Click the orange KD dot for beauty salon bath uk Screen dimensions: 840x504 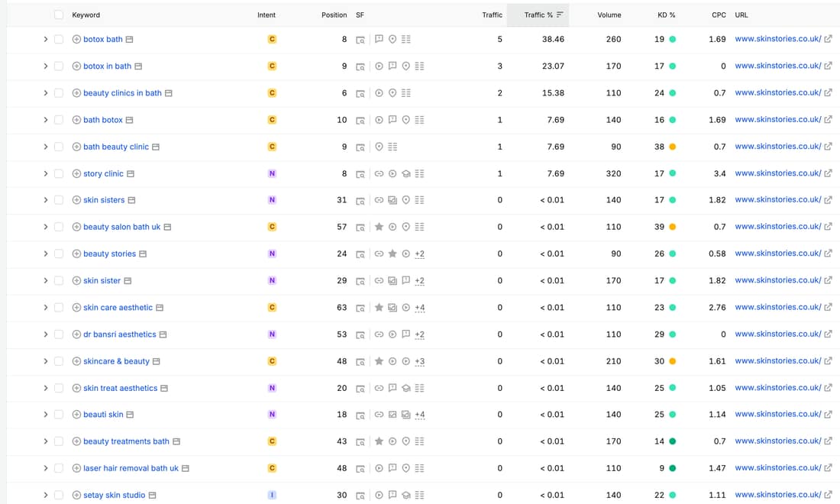[672, 227]
